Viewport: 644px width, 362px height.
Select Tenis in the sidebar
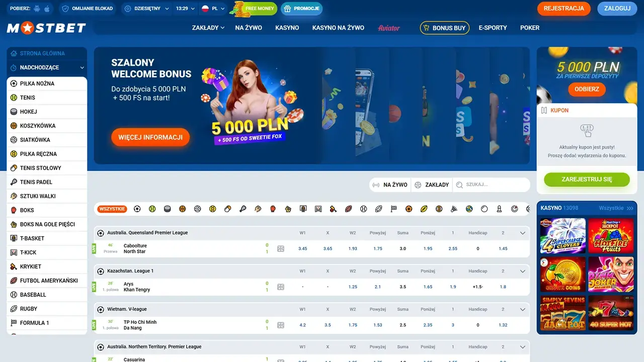coord(47,98)
